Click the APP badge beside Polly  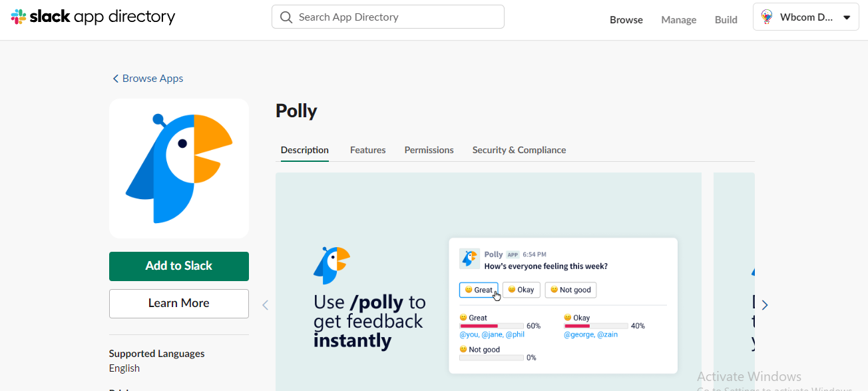click(513, 254)
